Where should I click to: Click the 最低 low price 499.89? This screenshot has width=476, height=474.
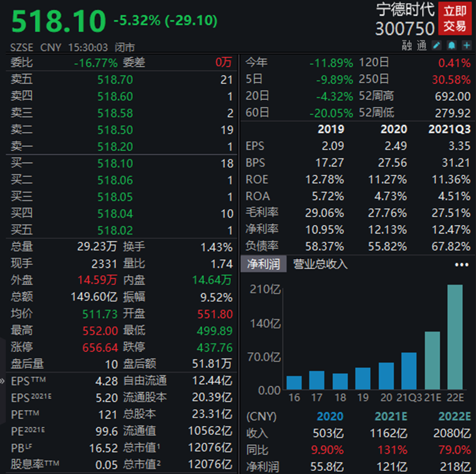(215, 330)
